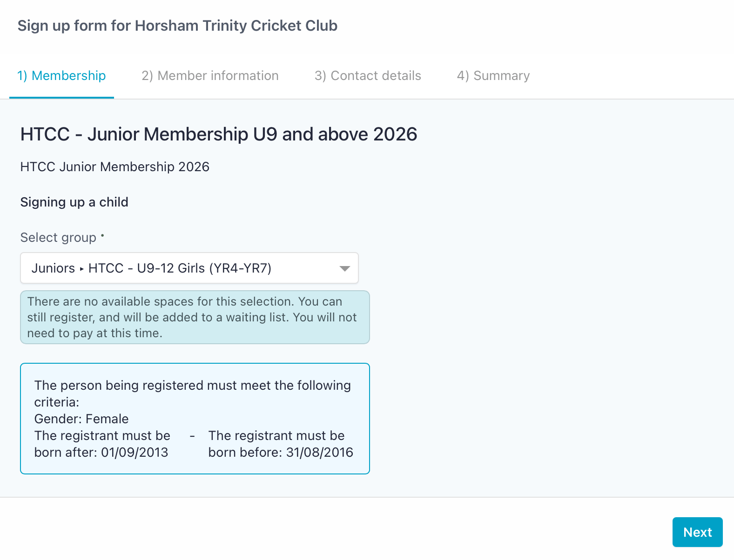Click the Signing up a child text
The image size is (734, 560).
click(x=74, y=202)
